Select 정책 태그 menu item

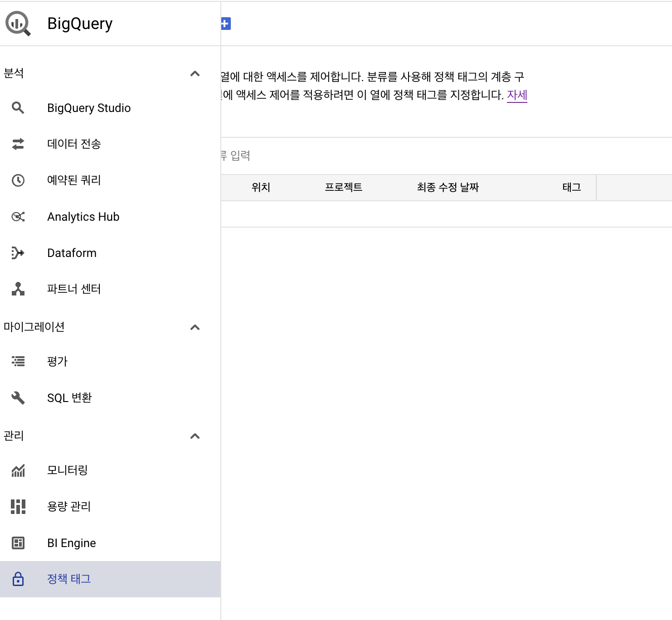pyautogui.click(x=110, y=579)
